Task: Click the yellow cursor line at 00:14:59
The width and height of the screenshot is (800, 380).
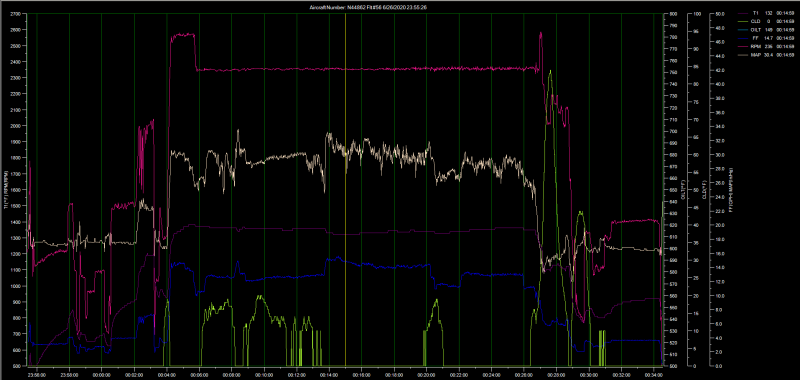Action: click(345, 189)
